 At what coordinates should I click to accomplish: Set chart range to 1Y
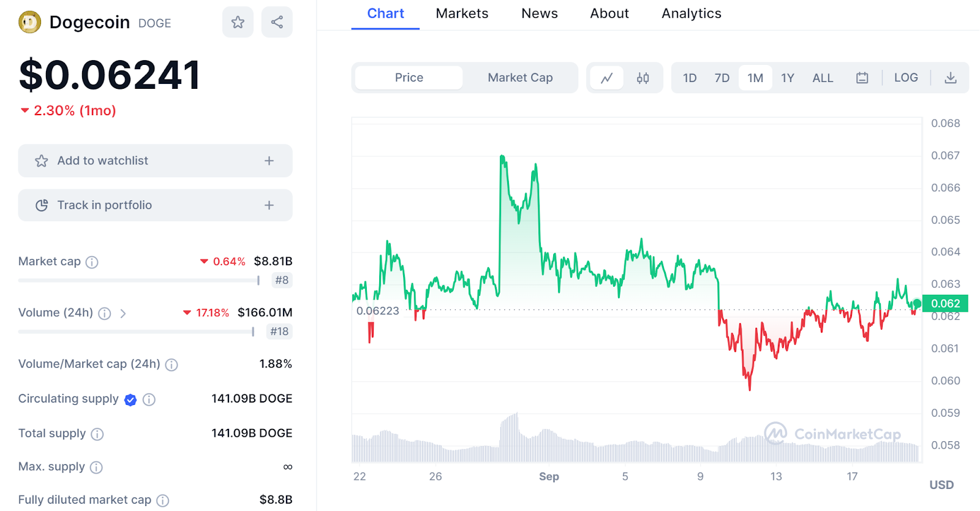click(x=788, y=78)
